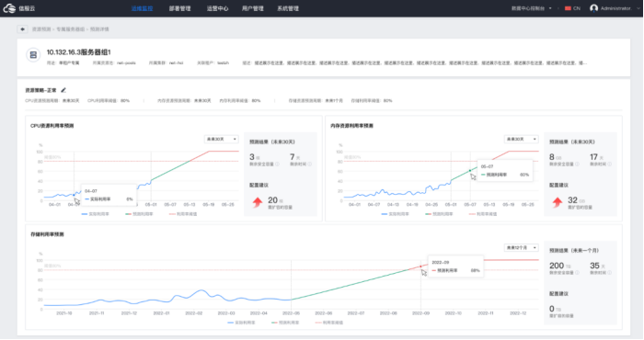
Task: Open the memory chart period dropdown
Action: [x=522, y=140]
